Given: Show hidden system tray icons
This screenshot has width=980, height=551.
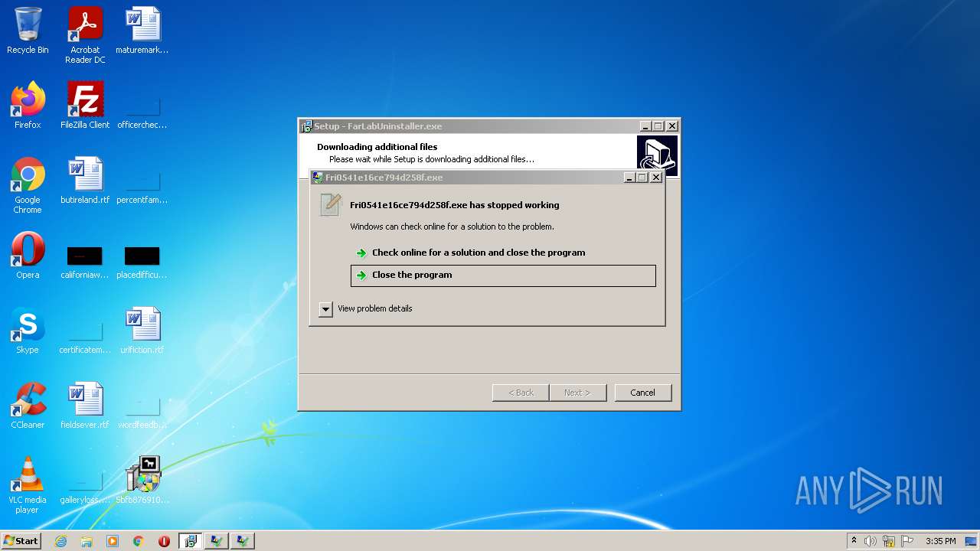Looking at the screenshot, I should 854,541.
